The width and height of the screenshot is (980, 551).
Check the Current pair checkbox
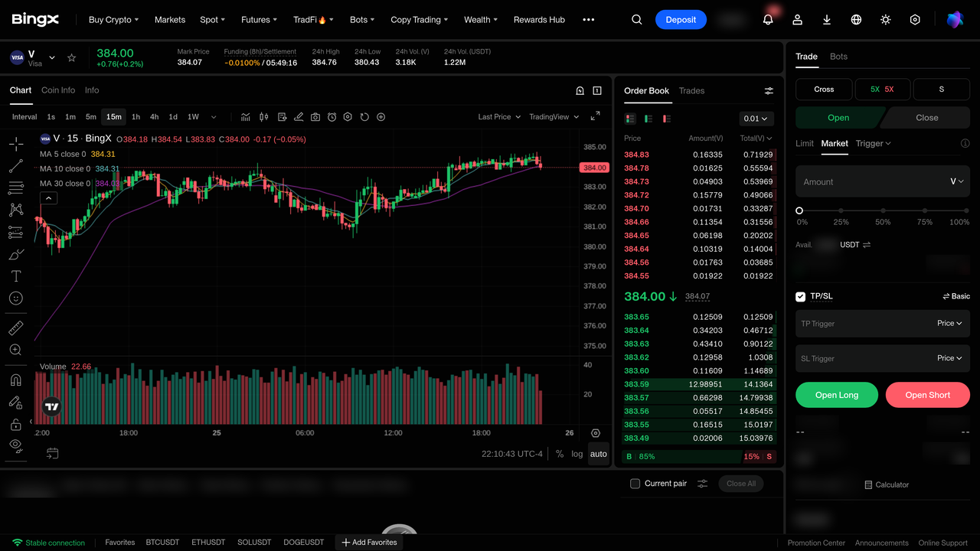point(635,484)
